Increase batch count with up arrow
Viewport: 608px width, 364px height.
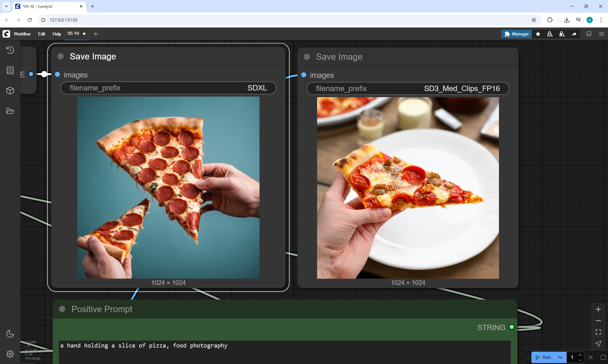pyautogui.click(x=580, y=355)
